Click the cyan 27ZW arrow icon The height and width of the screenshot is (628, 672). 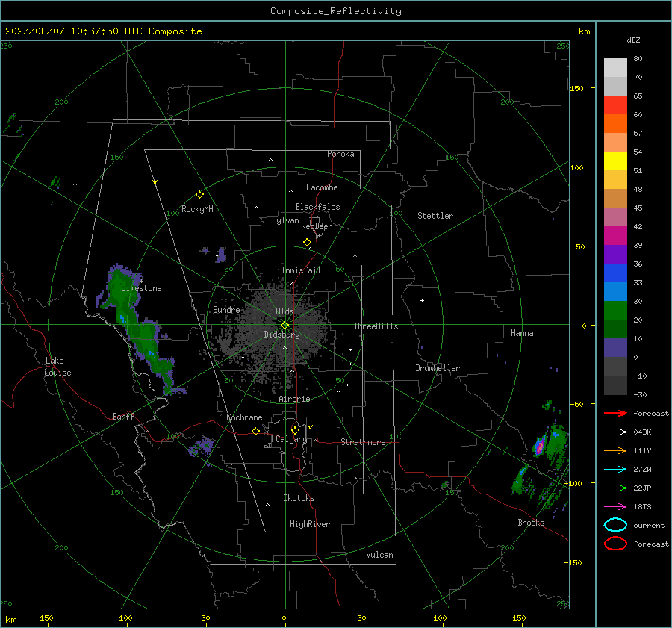point(615,470)
